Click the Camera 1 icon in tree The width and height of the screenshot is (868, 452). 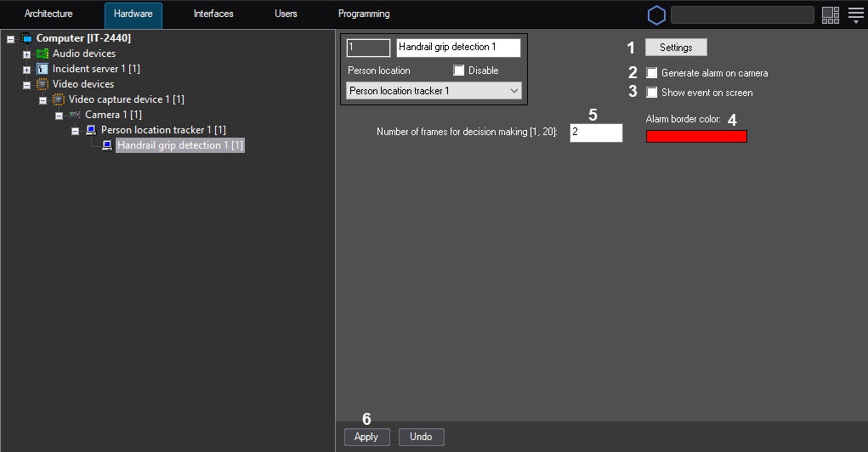coord(75,115)
